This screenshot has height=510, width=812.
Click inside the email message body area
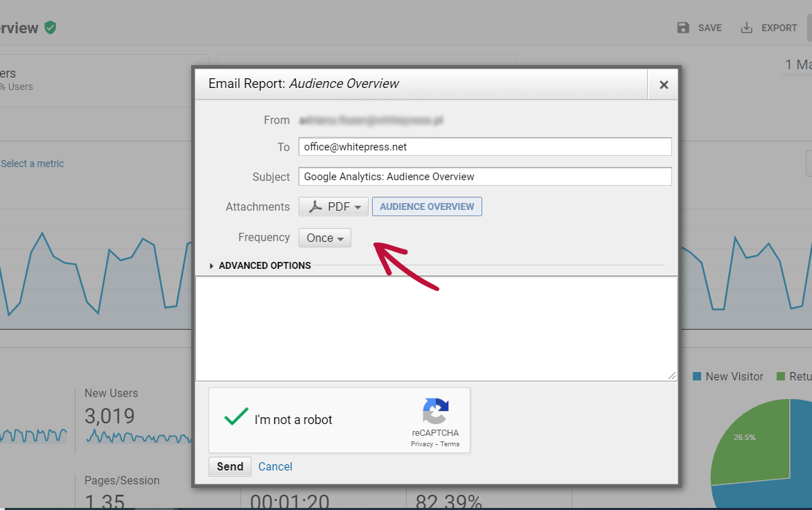coord(436,328)
